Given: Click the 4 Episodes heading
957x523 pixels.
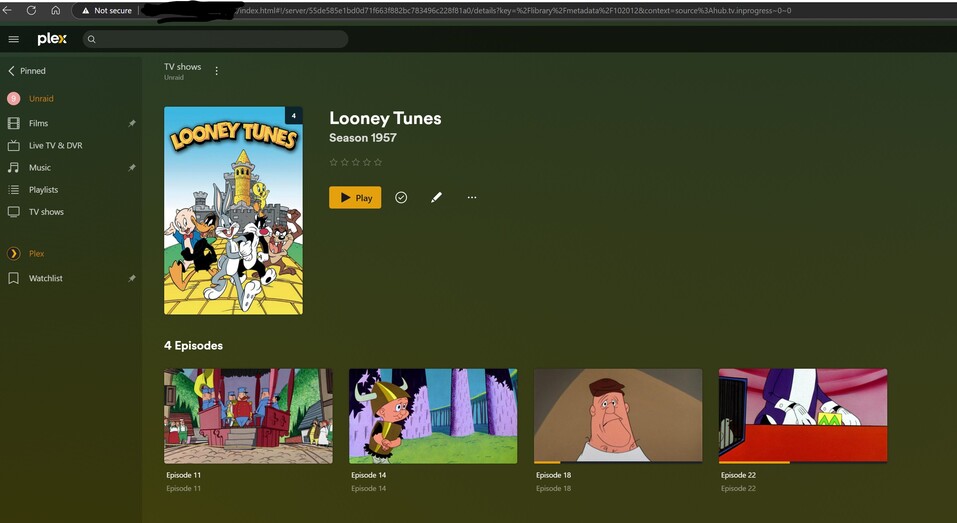Looking at the screenshot, I should click(193, 345).
